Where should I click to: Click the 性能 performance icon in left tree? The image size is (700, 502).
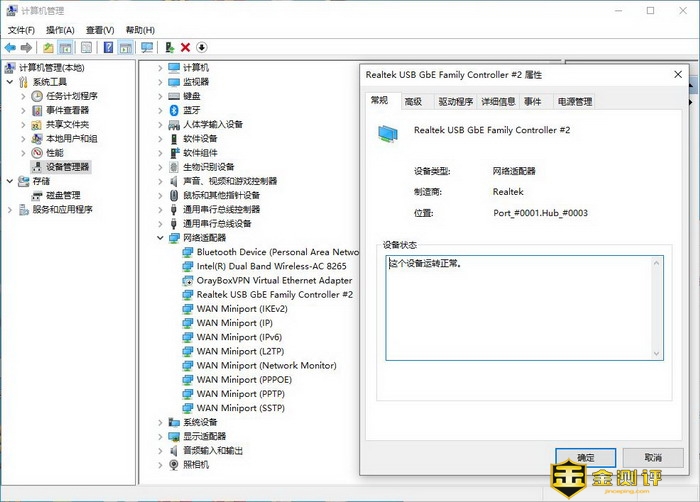point(37,153)
